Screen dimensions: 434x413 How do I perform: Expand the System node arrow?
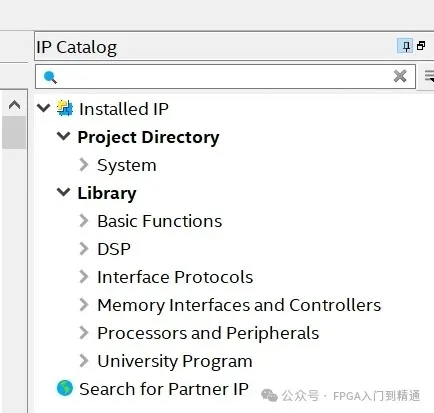click(x=84, y=165)
